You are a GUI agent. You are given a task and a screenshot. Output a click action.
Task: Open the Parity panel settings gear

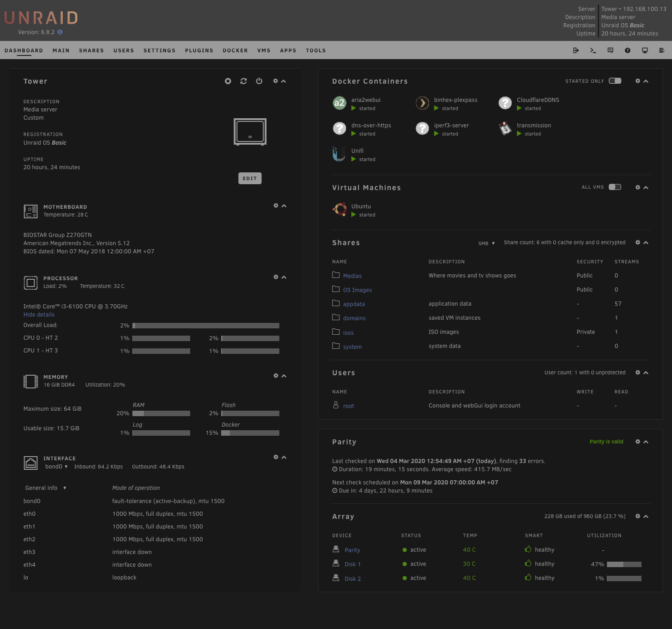(x=637, y=441)
